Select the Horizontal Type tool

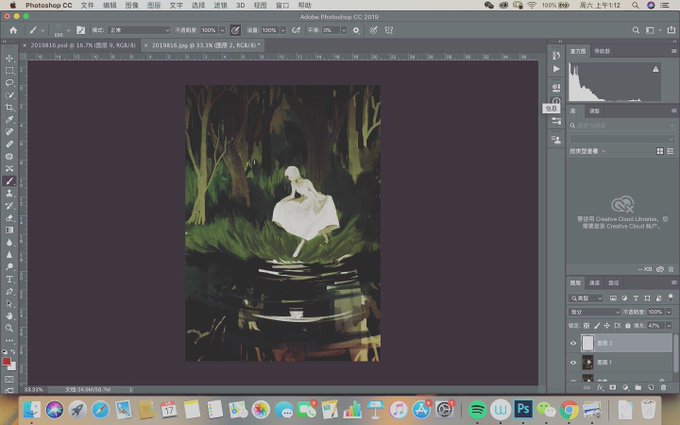coord(9,279)
